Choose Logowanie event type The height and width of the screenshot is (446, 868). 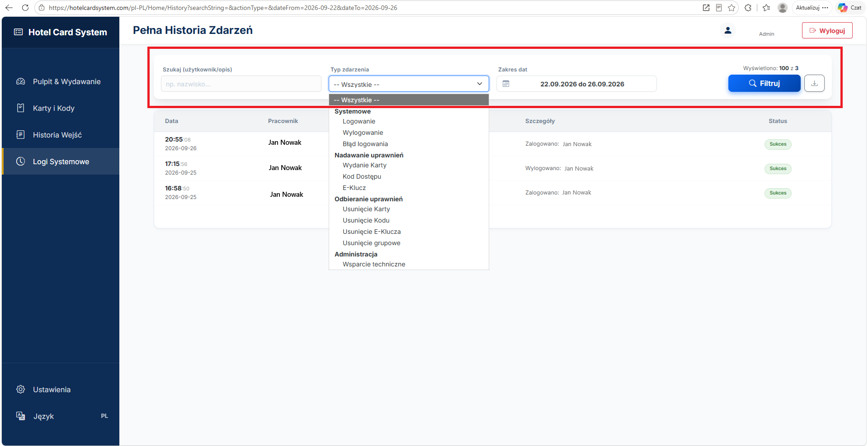tap(409, 121)
